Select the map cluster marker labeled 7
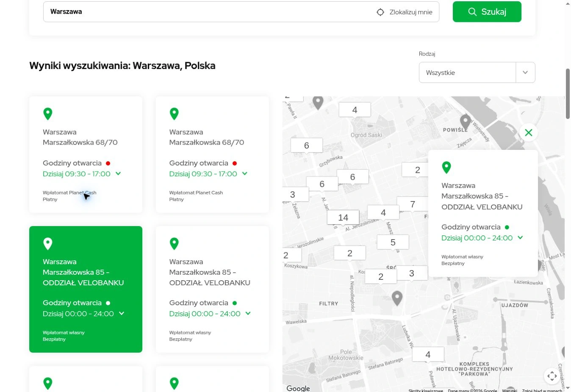This screenshot has height=392, width=571. [413, 204]
